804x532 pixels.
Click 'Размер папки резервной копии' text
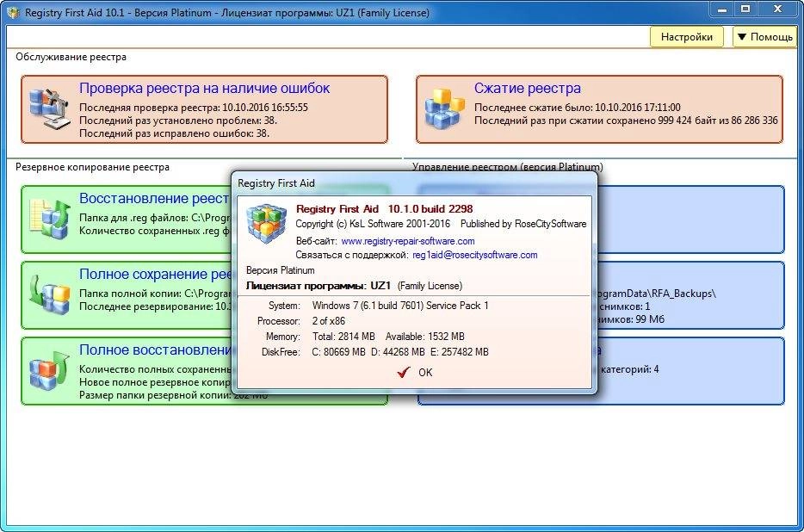[x=155, y=395]
